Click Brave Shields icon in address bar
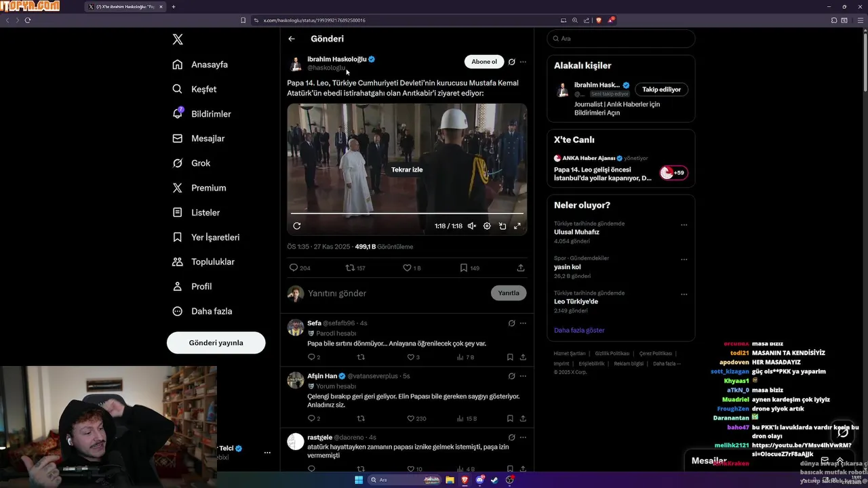868x488 pixels. click(599, 20)
